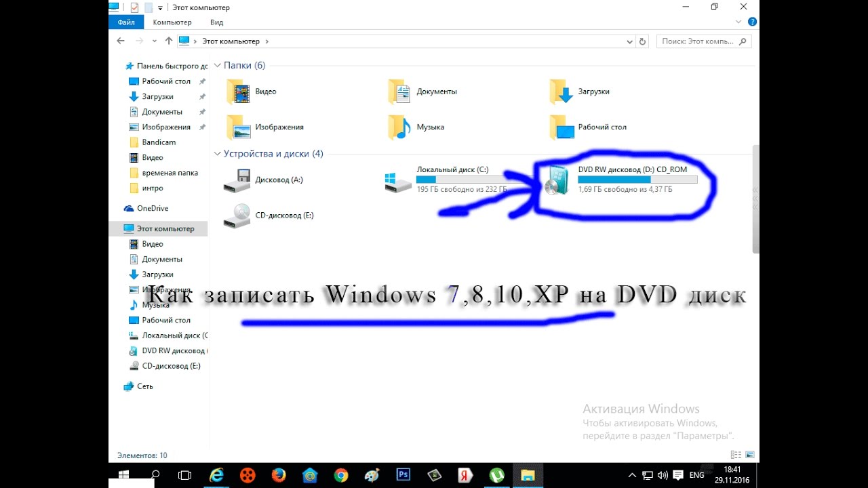The image size is (868, 488).
Task: Launch Google Chrome from taskbar
Action: (x=341, y=474)
